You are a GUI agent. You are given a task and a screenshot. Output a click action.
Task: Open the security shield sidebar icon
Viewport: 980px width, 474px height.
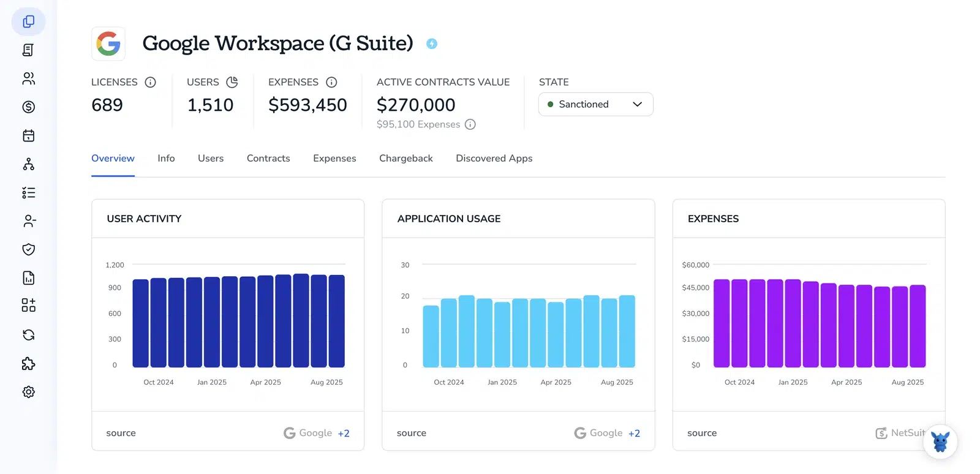(29, 249)
